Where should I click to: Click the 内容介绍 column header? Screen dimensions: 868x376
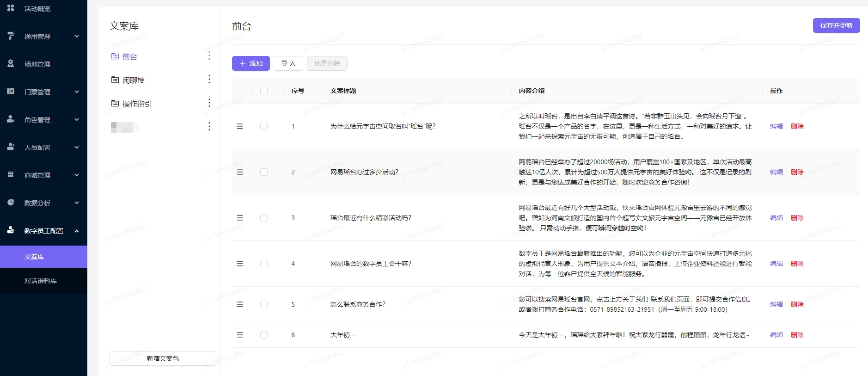click(x=532, y=91)
